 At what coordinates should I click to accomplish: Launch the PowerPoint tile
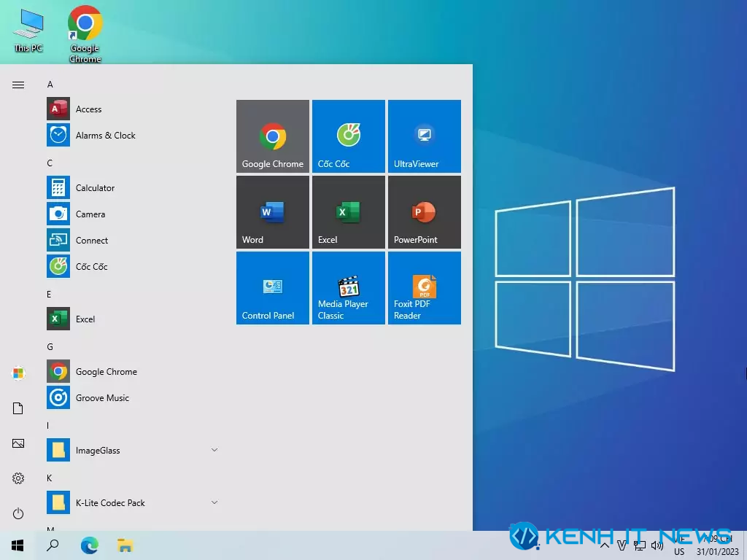click(424, 212)
